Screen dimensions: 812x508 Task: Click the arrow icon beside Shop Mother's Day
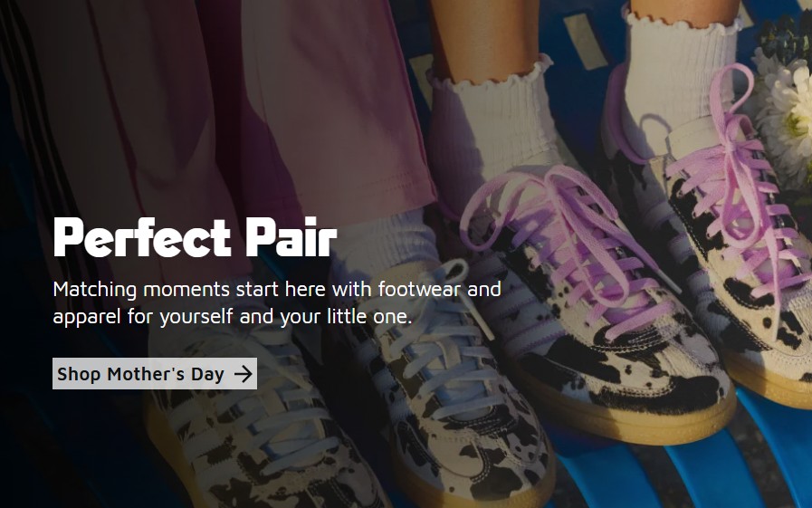tap(243, 374)
